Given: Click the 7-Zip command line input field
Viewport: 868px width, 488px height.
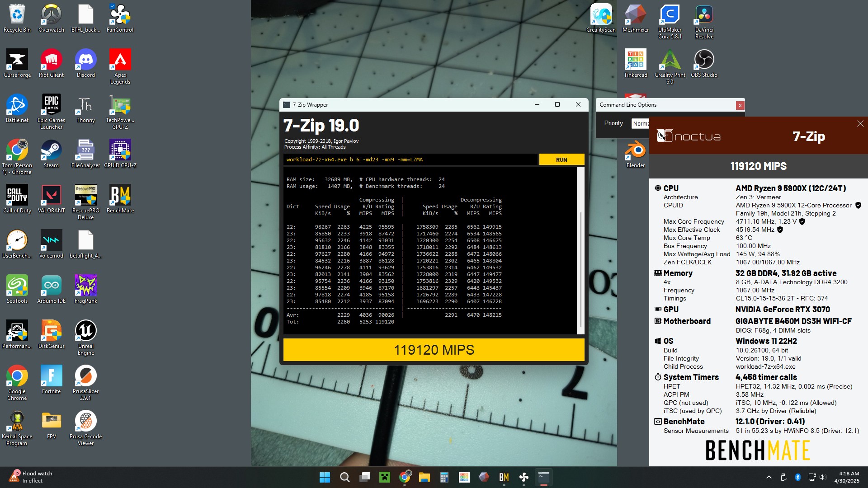Looking at the screenshot, I should [410, 160].
